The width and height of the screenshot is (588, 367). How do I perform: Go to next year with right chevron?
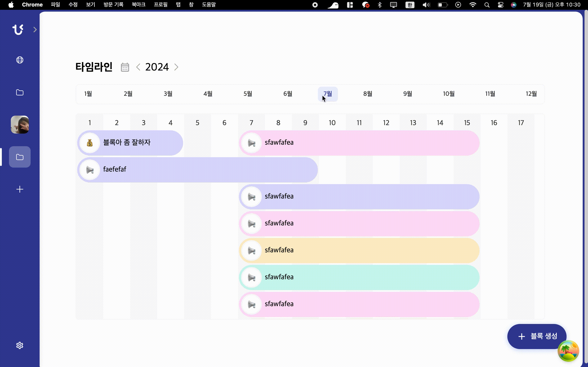[x=176, y=67]
